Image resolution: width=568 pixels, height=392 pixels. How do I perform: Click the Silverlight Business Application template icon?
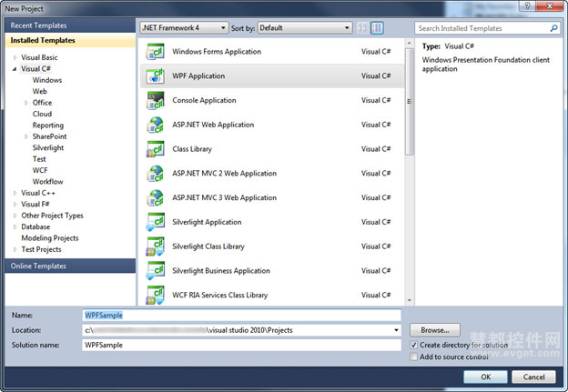point(156,271)
